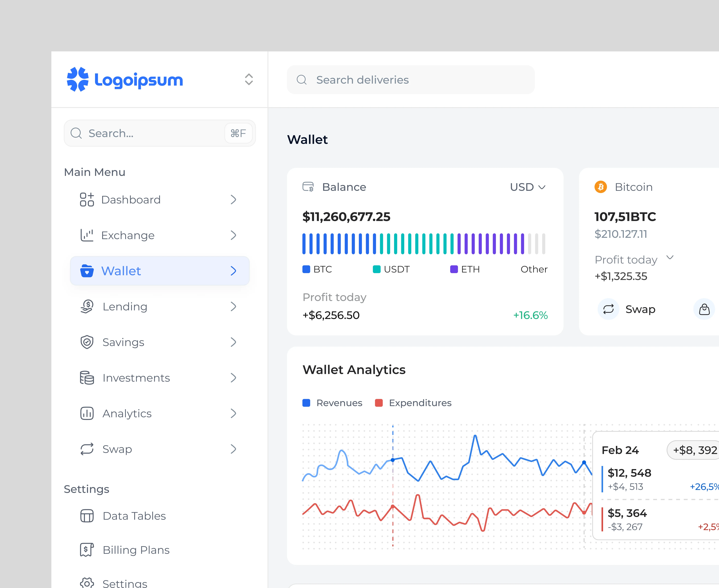Click the Logoipsum logo
719x588 pixels.
[x=125, y=80]
